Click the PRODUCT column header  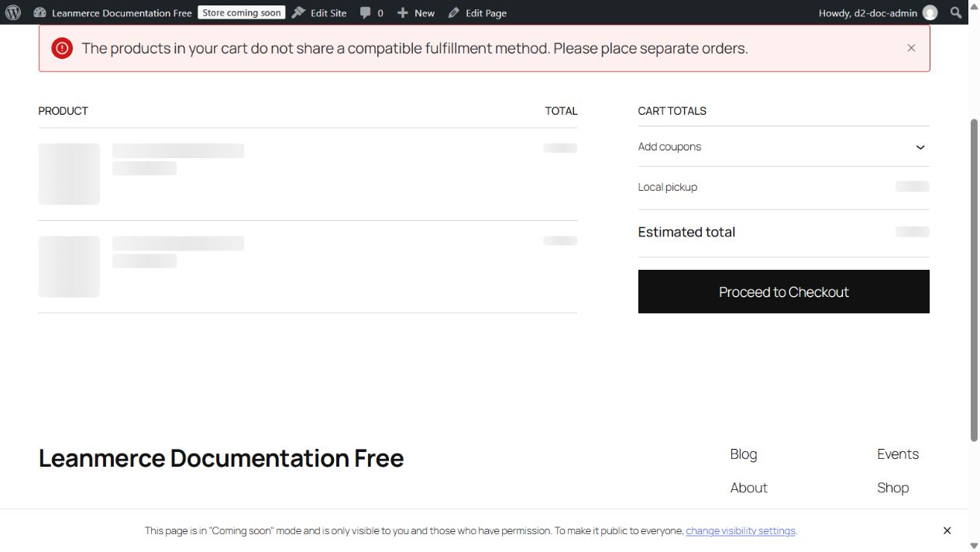[x=64, y=111]
